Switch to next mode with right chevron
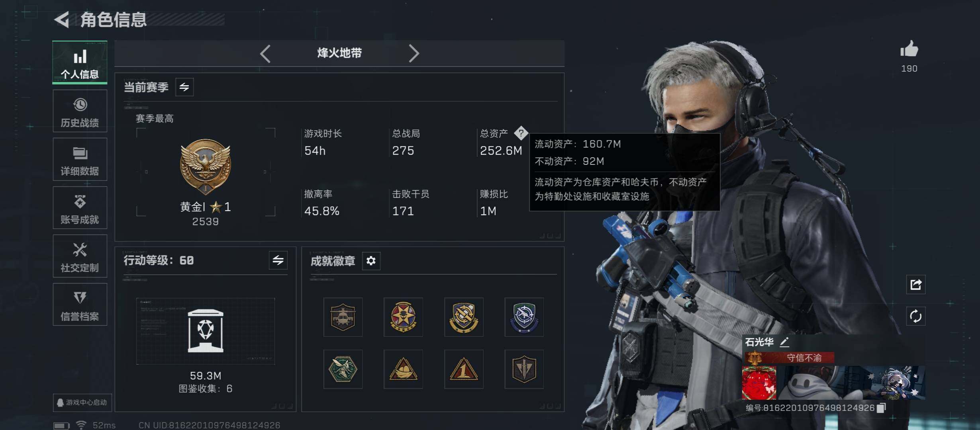 414,53
